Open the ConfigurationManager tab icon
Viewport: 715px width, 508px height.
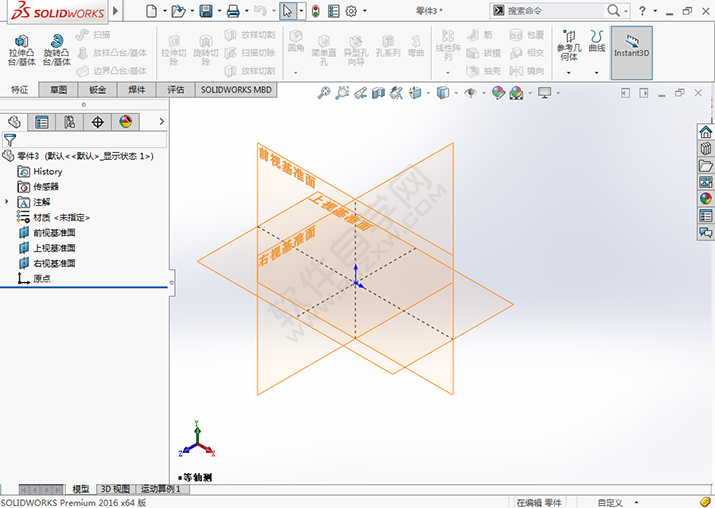[69, 122]
